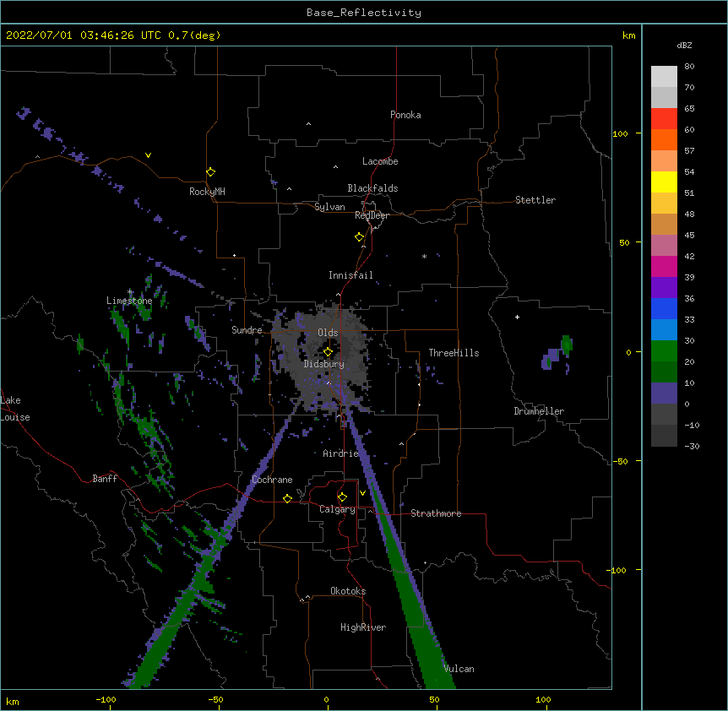Click the white caret marker below Innisfail

click(x=338, y=295)
